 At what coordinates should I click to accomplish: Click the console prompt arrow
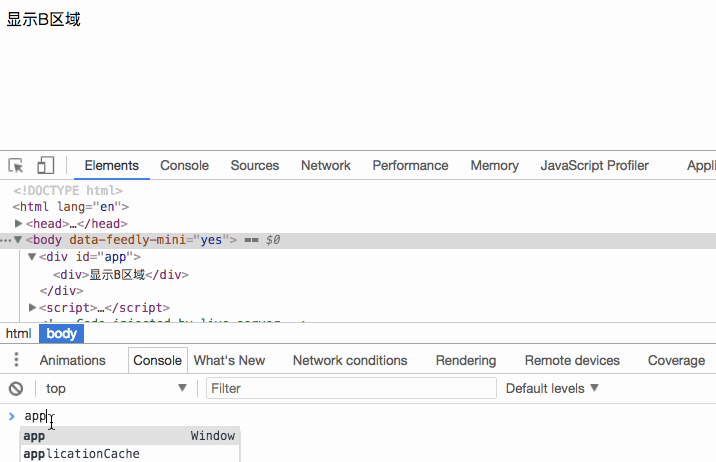pos(11,416)
